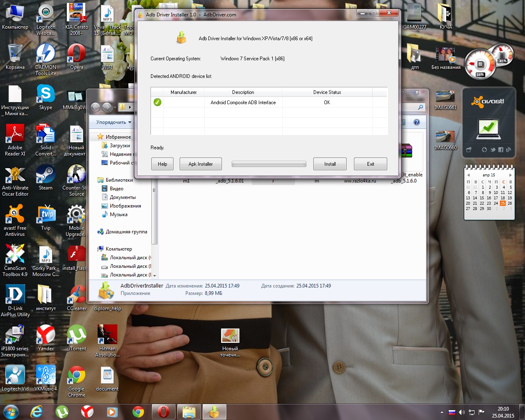
Task: Click the avast! gadget status icon
Action: (488, 129)
